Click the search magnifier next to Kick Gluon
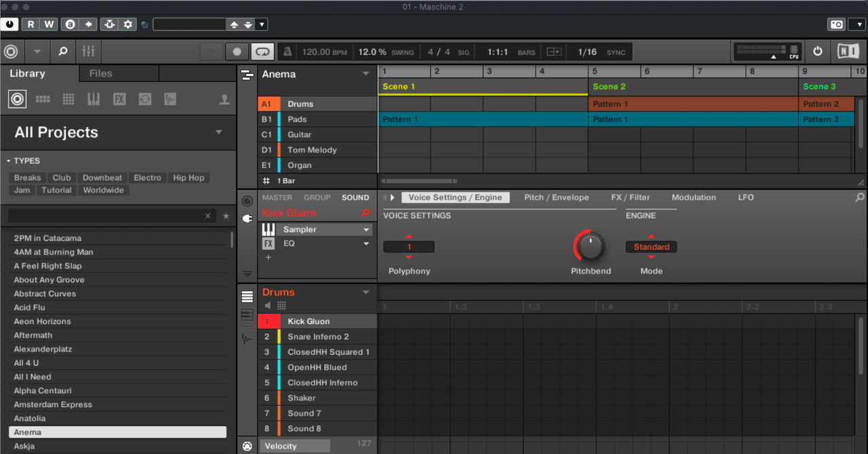The width and height of the screenshot is (868, 454). coord(366,212)
